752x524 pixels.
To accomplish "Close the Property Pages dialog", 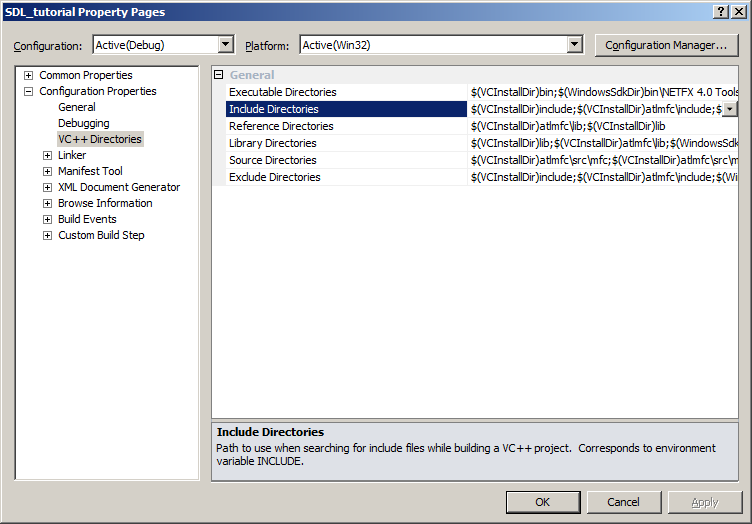I will click(x=739, y=12).
